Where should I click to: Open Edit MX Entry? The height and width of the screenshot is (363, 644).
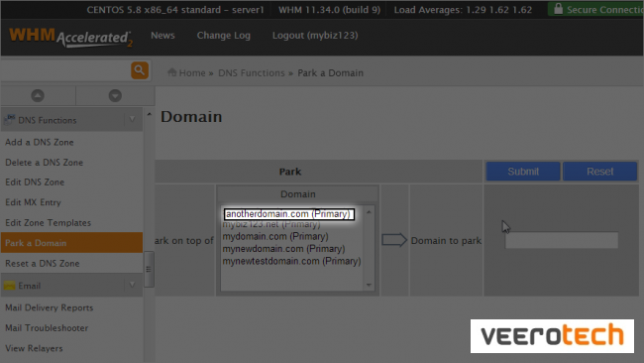pos(33,202)
